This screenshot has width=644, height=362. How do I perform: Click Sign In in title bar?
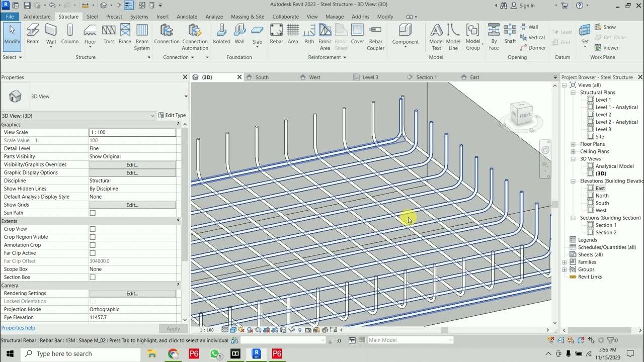point(523,6)
